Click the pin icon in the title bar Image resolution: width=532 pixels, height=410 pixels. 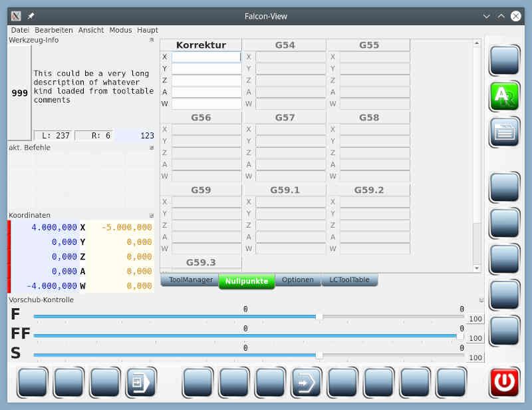(31, 16)
